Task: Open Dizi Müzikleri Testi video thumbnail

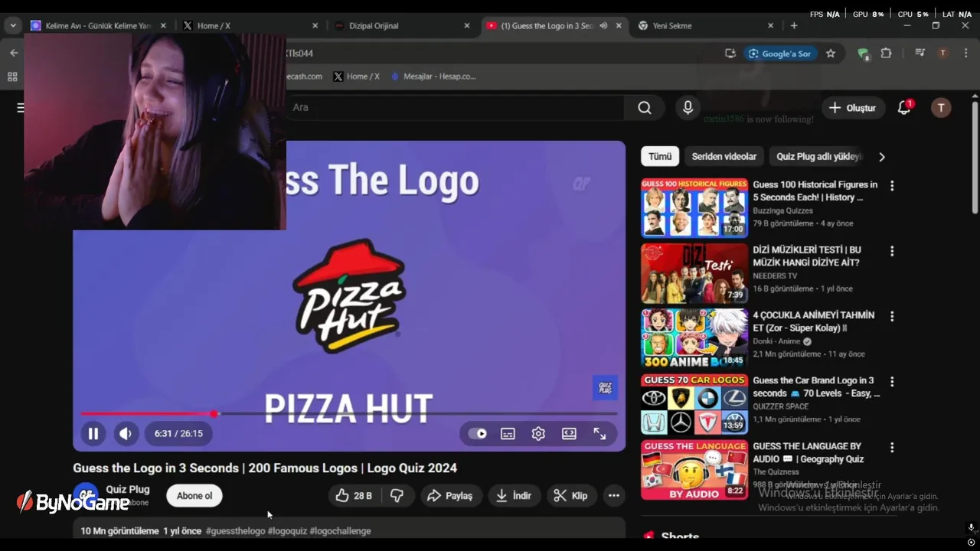Action: [694, 273]
